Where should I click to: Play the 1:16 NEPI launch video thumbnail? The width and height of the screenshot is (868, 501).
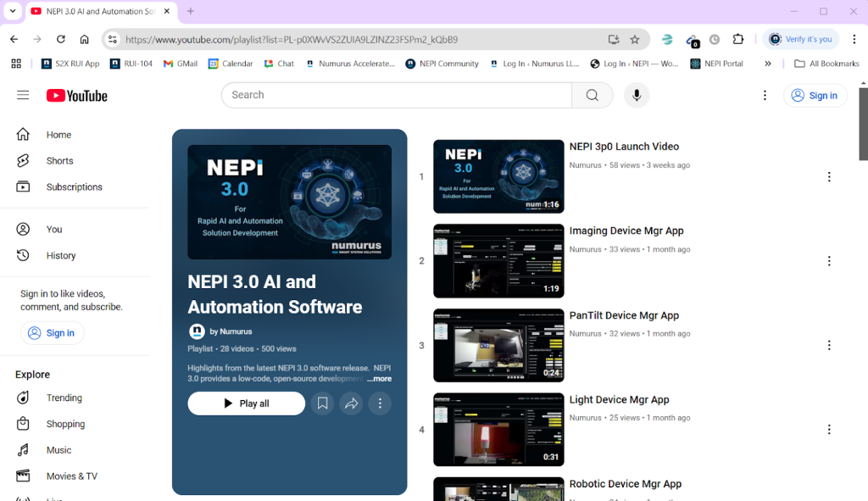[498, 176]
